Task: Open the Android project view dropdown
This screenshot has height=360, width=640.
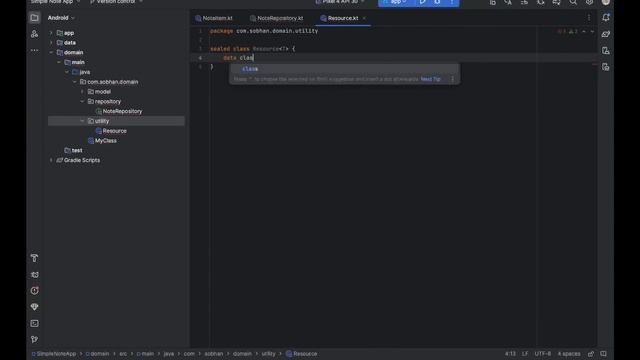Action: coord(61,18)
